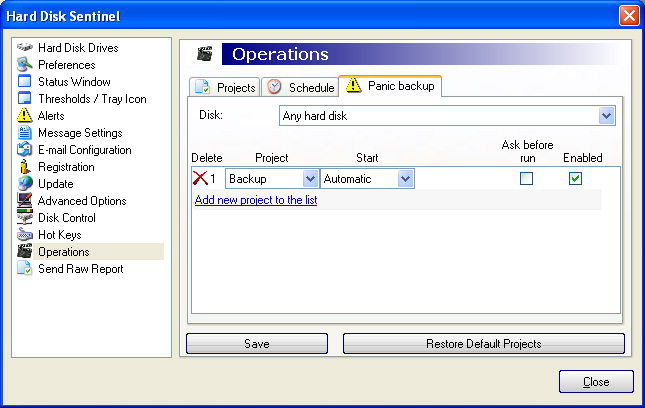The width and height of the screenshot is (645, 408).
Task: Click the Alerts warning triangle icon in sidebar
Action: pyautogui.click(x=25, y=116)
